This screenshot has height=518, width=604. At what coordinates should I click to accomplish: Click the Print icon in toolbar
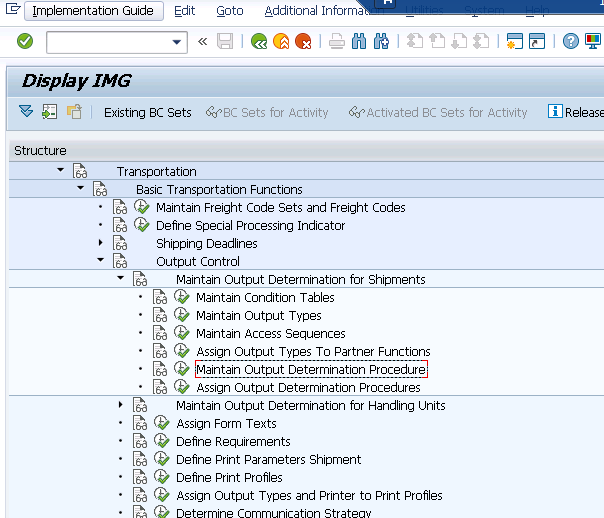[x=337, y=41]
